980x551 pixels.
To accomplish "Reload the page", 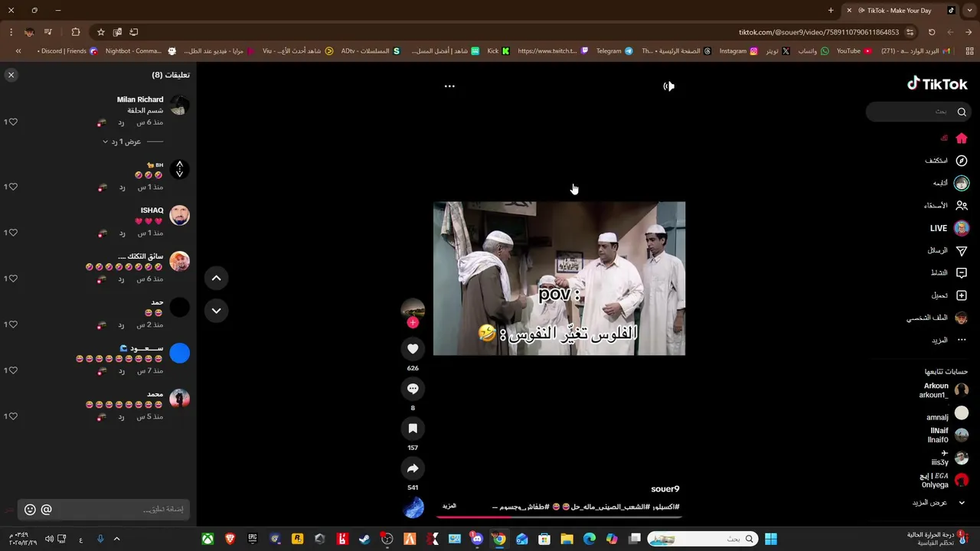I will point(932,32).
